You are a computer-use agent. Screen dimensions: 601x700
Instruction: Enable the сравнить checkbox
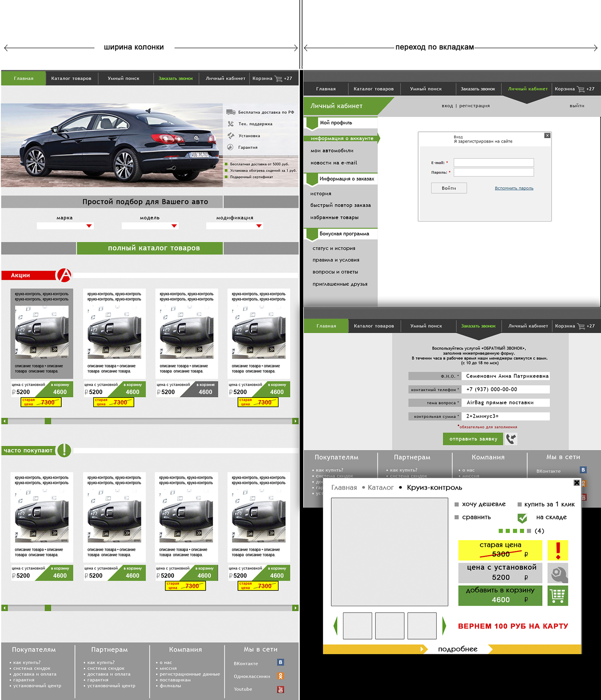click(x=457, y=517)
